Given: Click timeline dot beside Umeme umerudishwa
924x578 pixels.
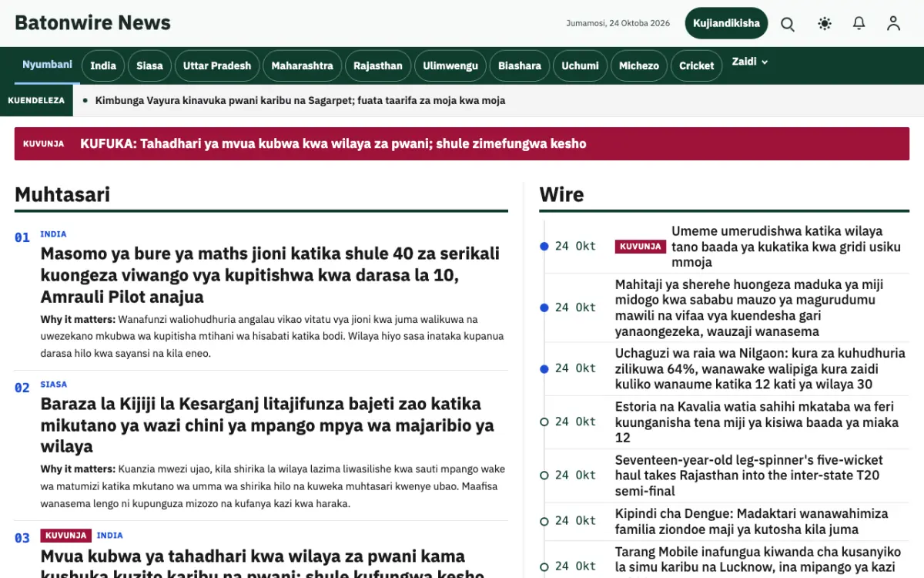Looking at the screenshot, I should [544, 247].
